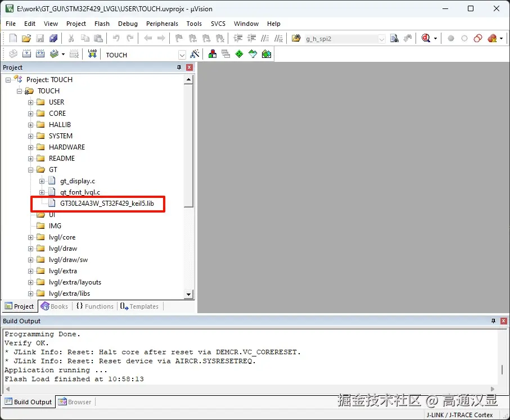The height and width of the screenshot is (420, 510).
Task: Click 'J-LINK / J-TRACE Cortex' status text
Action: 459,415
